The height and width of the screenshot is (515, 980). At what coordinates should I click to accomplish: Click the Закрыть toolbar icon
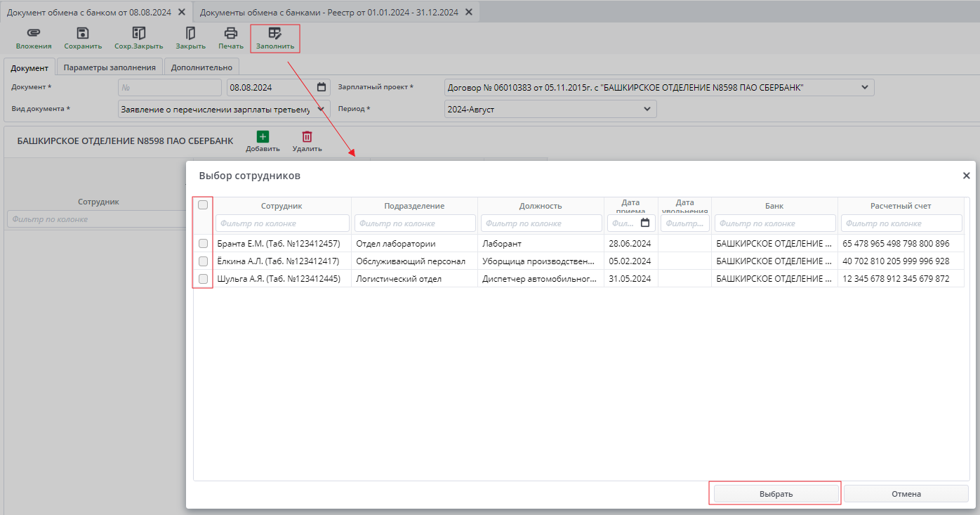[x=190, y=33]
